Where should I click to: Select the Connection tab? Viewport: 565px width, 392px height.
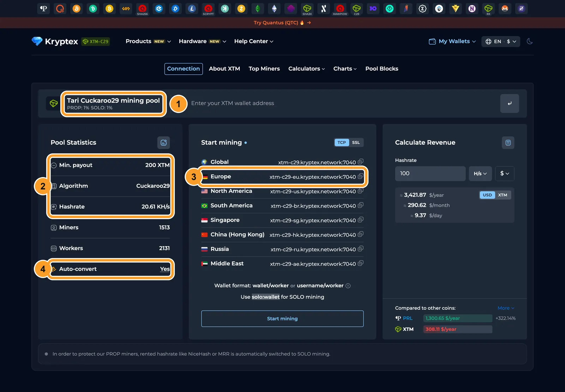coord(184,69)
